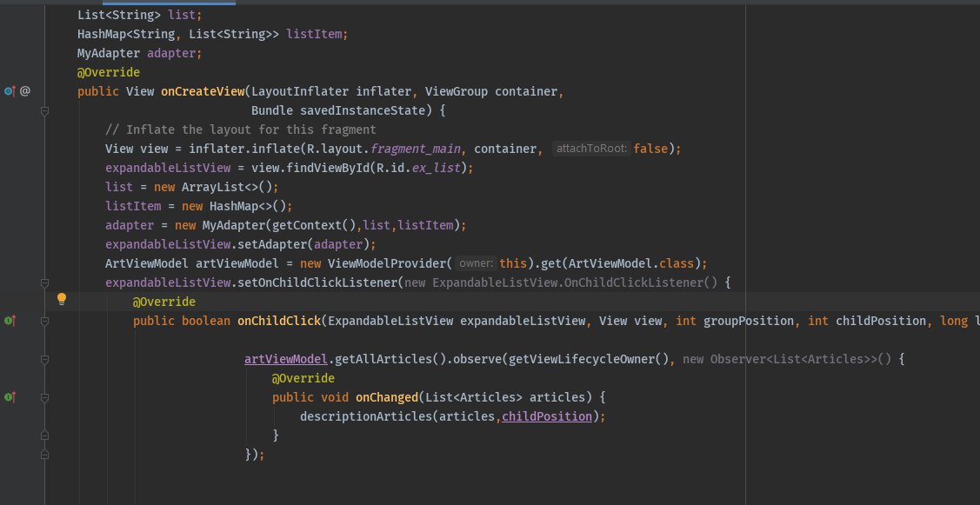Click the ex_list id reference
Screen dimensions: 980x505
pos(436,168)
